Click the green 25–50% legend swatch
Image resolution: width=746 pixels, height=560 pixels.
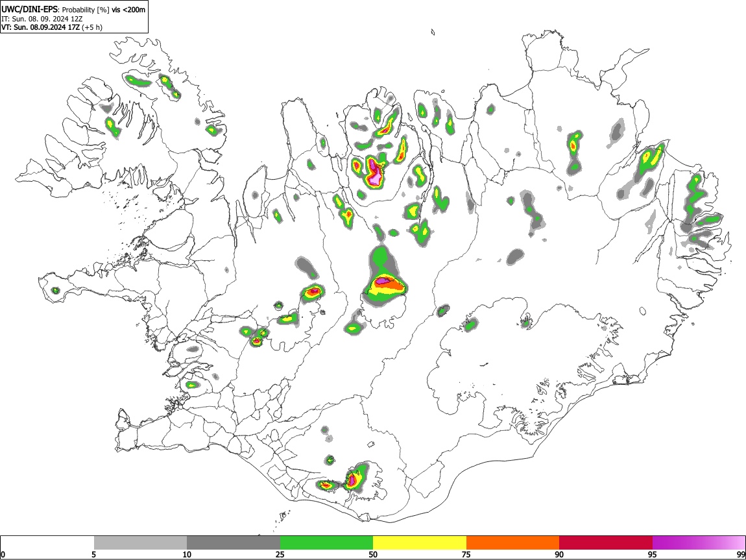coord(326,543)
